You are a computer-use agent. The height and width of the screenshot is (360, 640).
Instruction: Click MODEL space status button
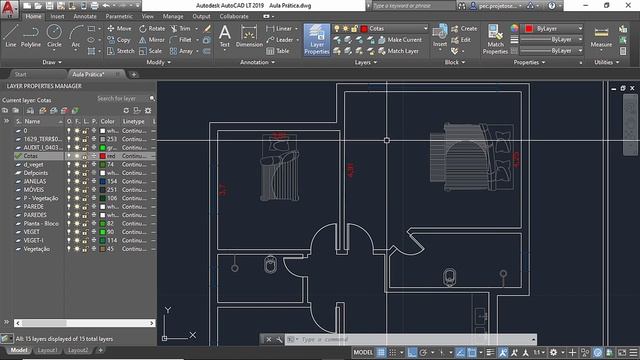[363, 352]
